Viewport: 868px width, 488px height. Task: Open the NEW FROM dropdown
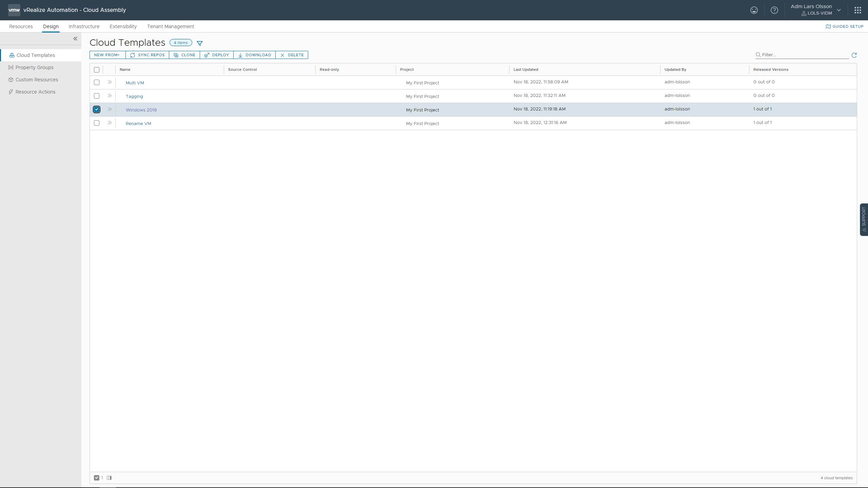(107, 55)
